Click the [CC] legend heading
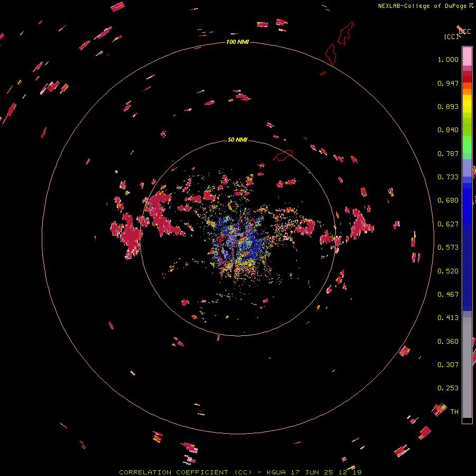This screenshot has width=476, height=476. pyautogui.click(x=451, y=36)
